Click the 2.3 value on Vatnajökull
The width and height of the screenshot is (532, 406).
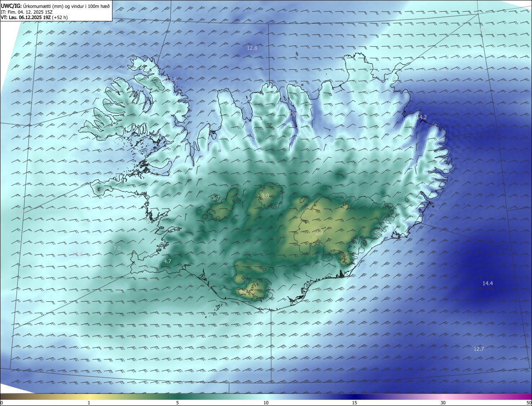pos(319,233)
